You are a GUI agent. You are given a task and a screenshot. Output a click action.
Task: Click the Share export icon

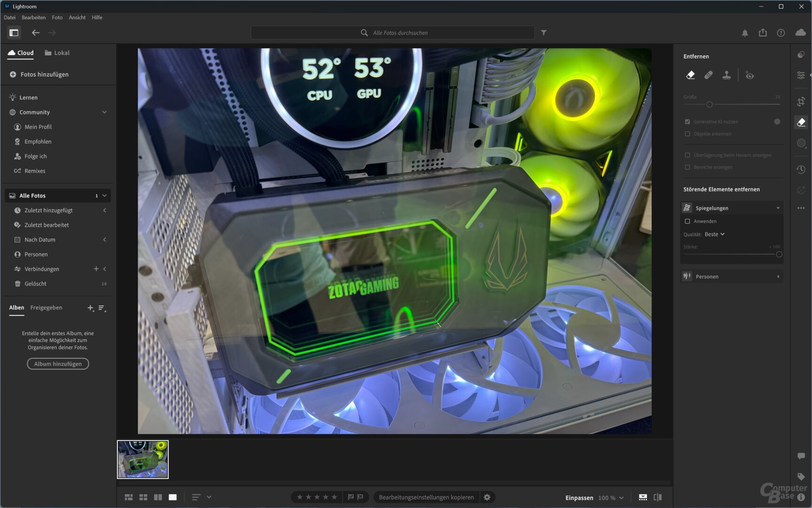click(763, 33)
